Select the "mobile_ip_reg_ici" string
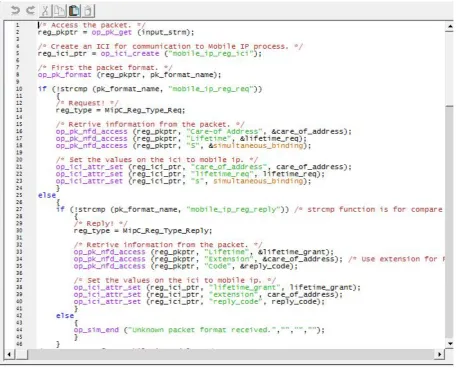The image size is (456, 369). pyautogui.click(x=211, y=54)
